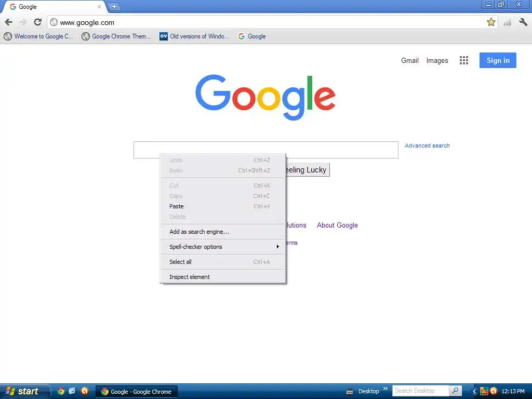Choose Paste from context menu
Viewport: 532px width, 399px height.
(222, 206)
